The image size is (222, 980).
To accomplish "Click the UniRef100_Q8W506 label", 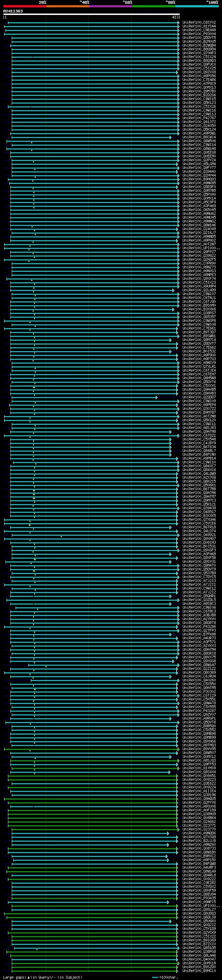I will click(199, 141).
